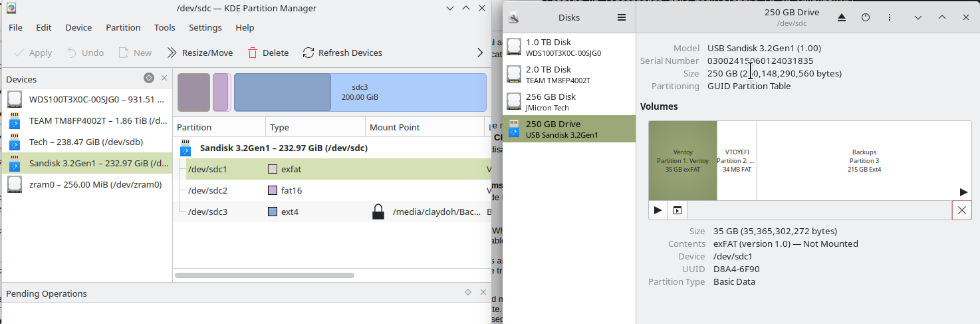Click the exfat color swatch
980x324 pixels.
(x=273, y=169)
